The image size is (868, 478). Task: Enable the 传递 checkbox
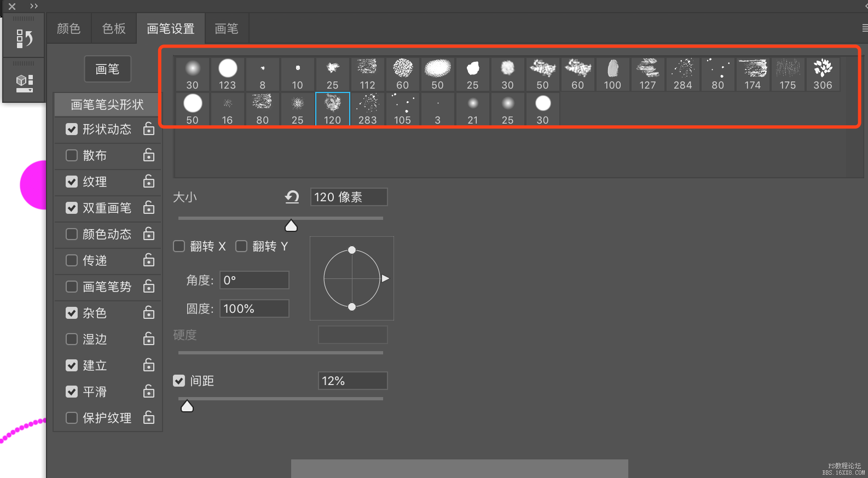[72, 260]
